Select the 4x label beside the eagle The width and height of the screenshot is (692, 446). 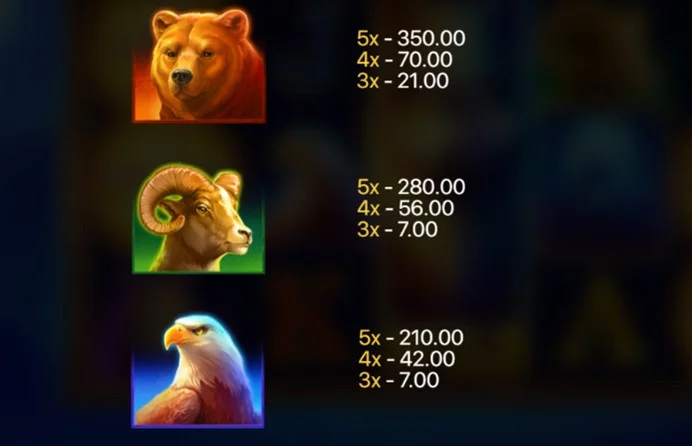(370, 359)
